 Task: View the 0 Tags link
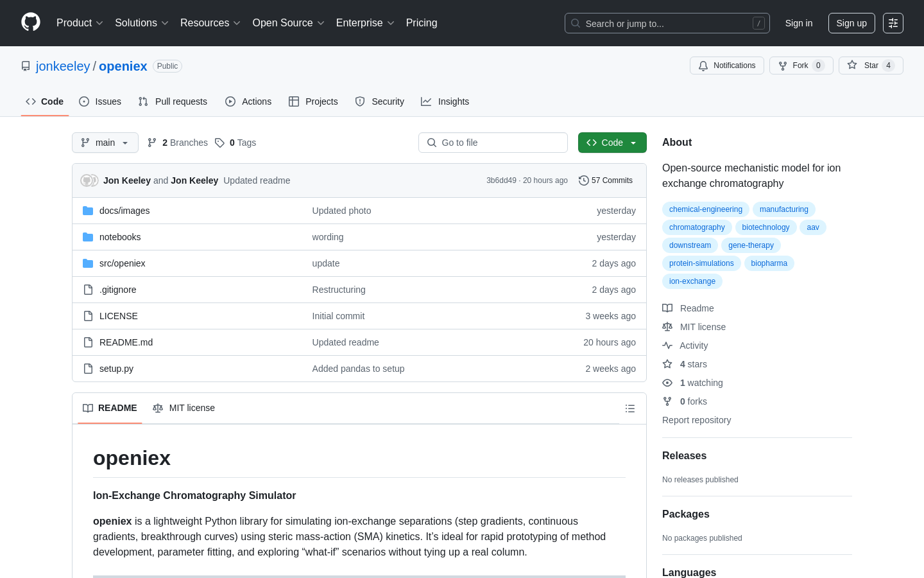click(235, 143)
